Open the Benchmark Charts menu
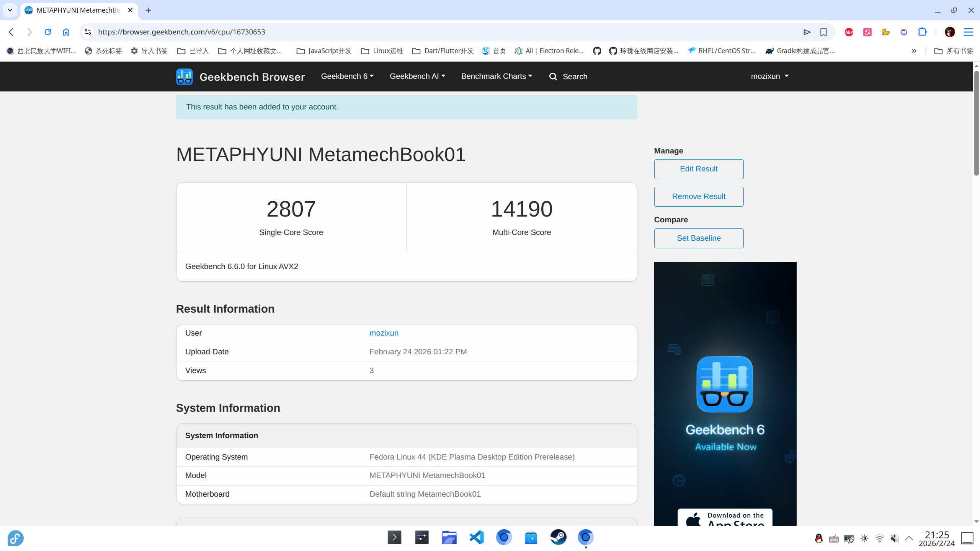Image resolution: width=980 pixels, height=551 pixels. tap(497, 76)
